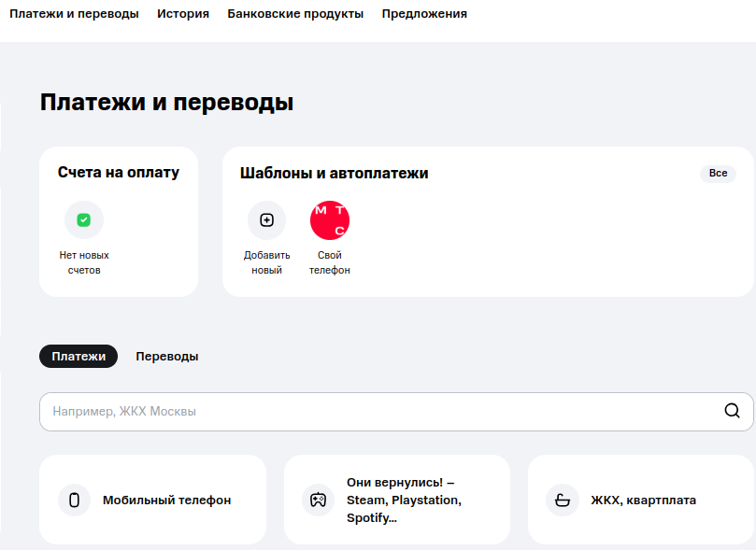Screen dimensions: 756x550
Task: Switch to the Переводы tab
Action: click(167, 357)
